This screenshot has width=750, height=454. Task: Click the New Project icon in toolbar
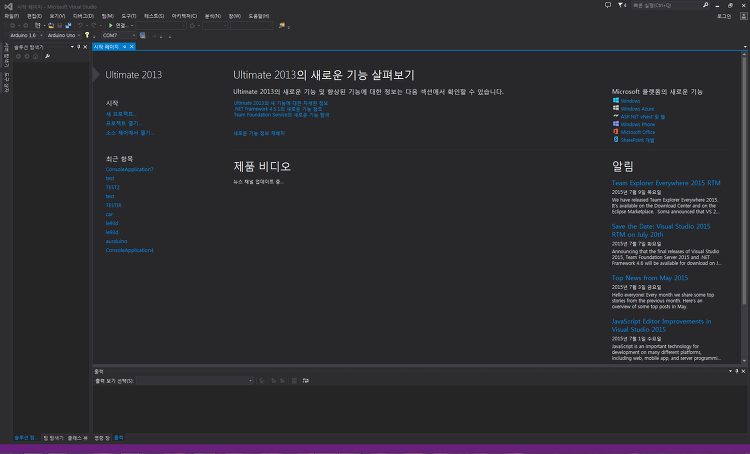[37, 25]
